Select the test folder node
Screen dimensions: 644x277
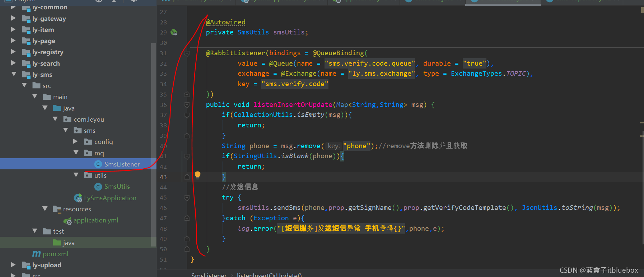pyautogui.click(x=59, y=231)
